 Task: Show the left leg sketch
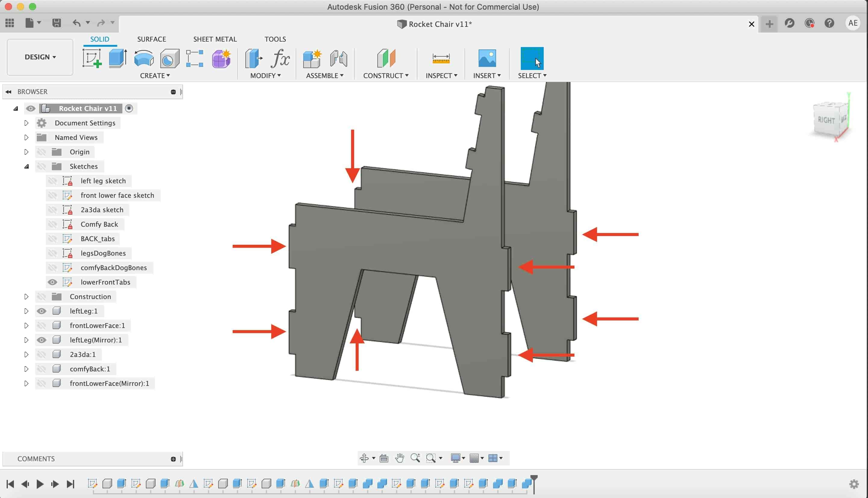point(52,181)
